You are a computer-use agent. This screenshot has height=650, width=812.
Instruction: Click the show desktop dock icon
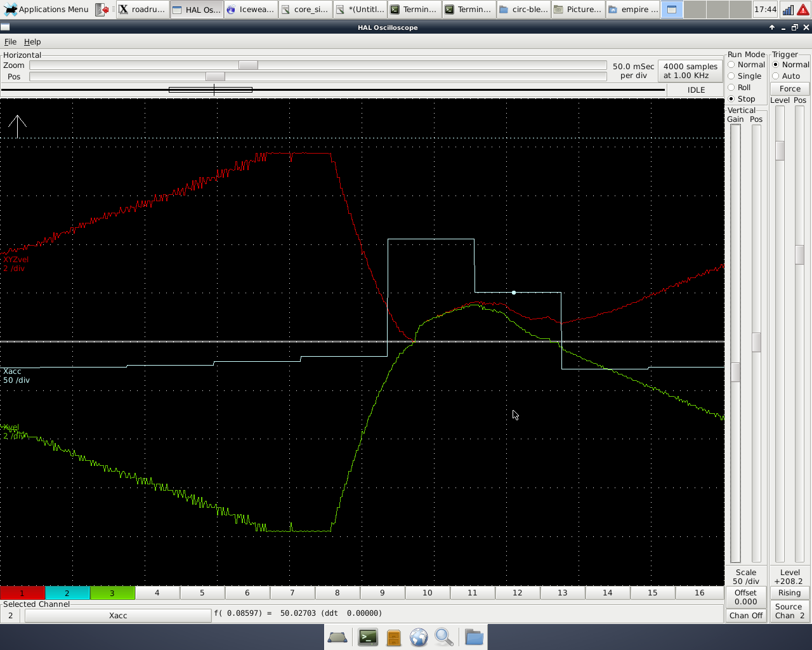click(337, 637)
